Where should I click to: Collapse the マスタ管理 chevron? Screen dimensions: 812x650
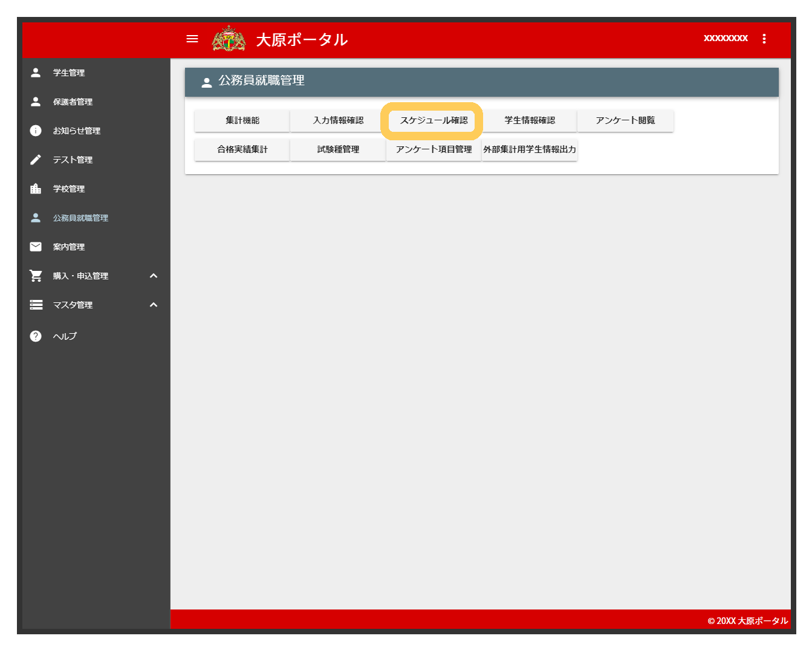click(154, 305)
